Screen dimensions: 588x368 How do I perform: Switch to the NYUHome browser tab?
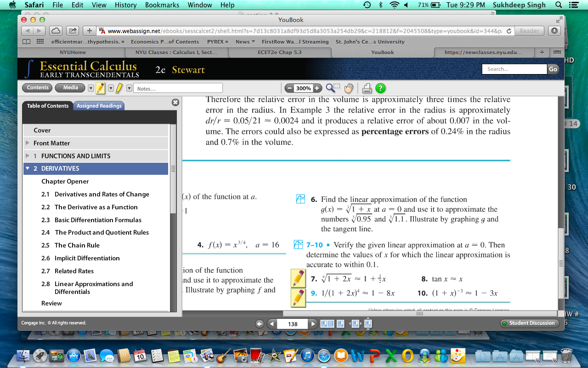point(73,52)
